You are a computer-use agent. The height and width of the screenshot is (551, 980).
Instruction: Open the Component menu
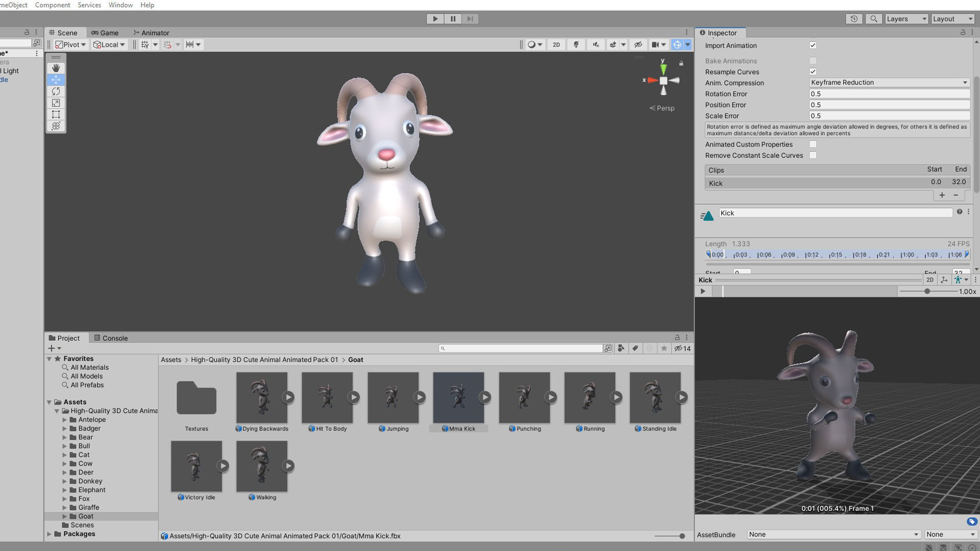[53, 5]
